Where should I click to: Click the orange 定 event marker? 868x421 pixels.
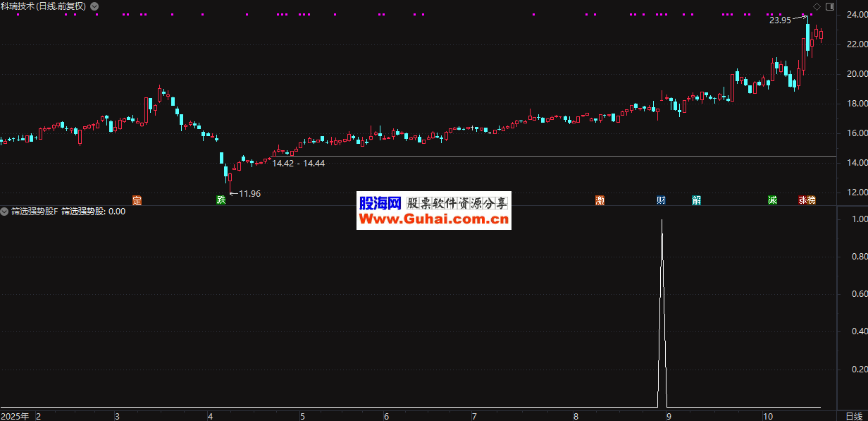pyautogui.click(x=137, y=200)
